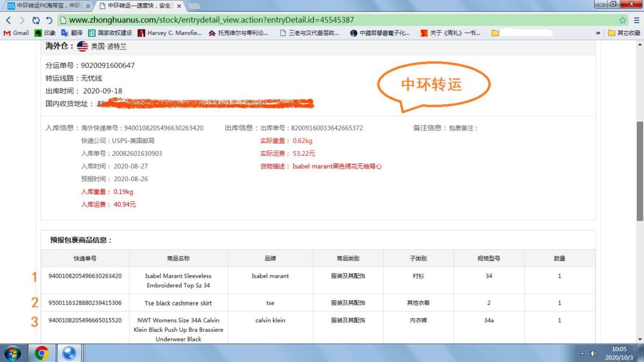Click the 预报时间 2020-08-26
Screen dimensions: 644x362
[x=114, y=179]
